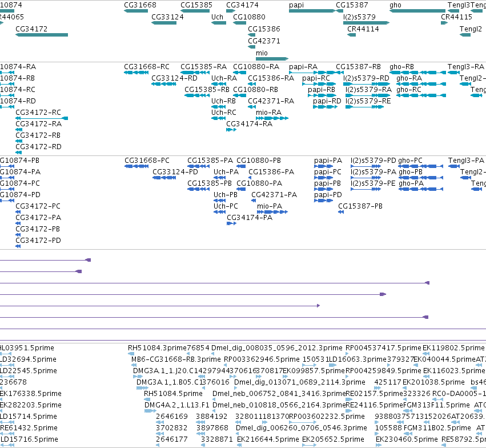Select protein CG42371-PA
The width and height of the screenshot is (486, 448).
(274, 195)
